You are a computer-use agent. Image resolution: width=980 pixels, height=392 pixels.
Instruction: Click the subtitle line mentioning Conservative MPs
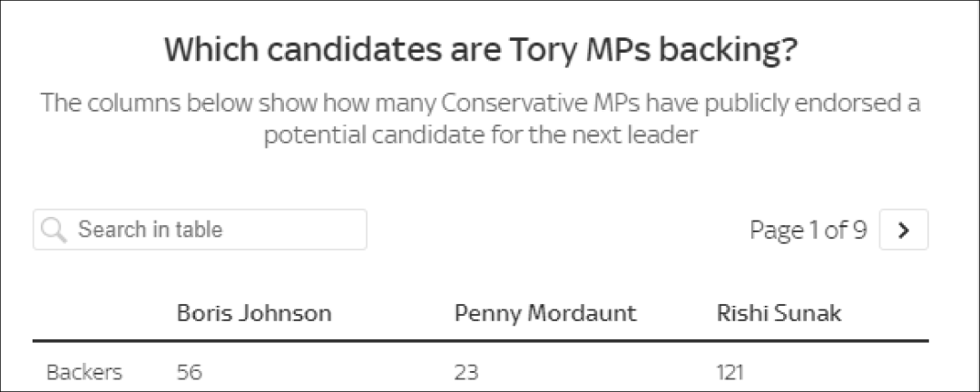click(481, 103)
